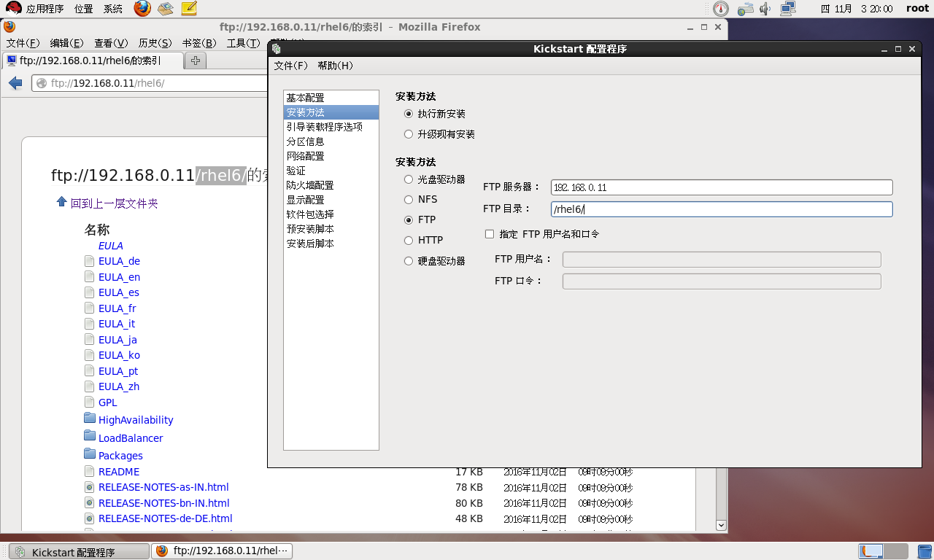
Task: Select 引导装载程序选项 in sidebar
Action: 331,127
